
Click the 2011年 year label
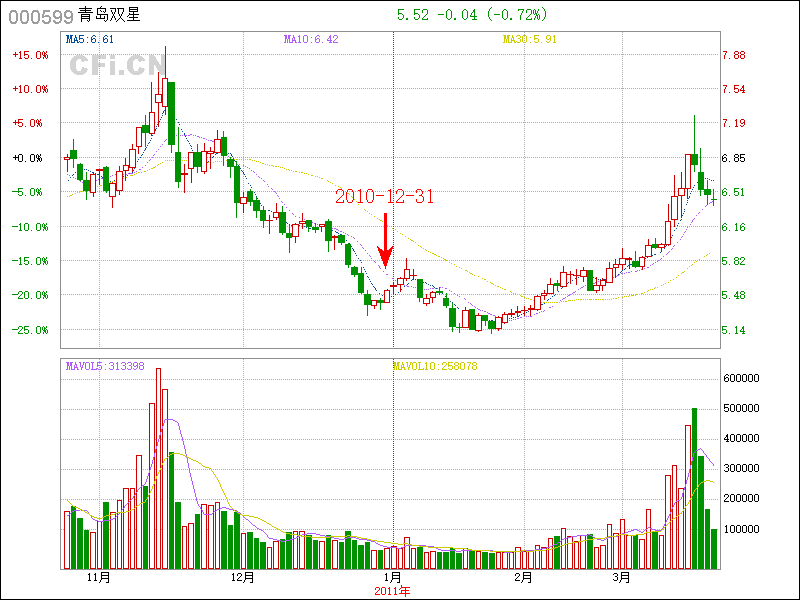(x=392, y=591)
